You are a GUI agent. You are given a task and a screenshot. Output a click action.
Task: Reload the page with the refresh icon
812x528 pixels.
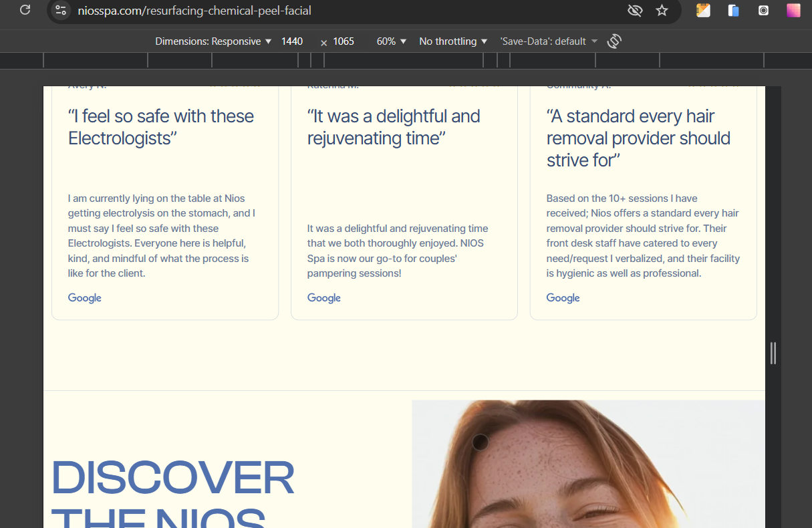click(25, 10)
